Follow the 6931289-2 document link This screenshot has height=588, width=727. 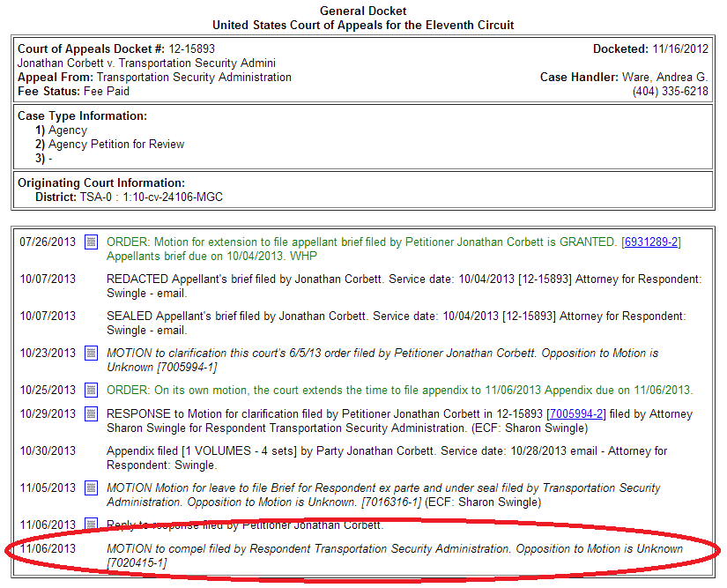(651, 242)
